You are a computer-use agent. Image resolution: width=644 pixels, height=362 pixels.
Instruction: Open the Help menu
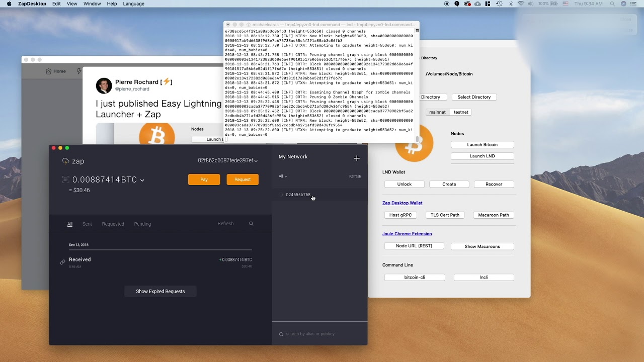pos(112,4)
